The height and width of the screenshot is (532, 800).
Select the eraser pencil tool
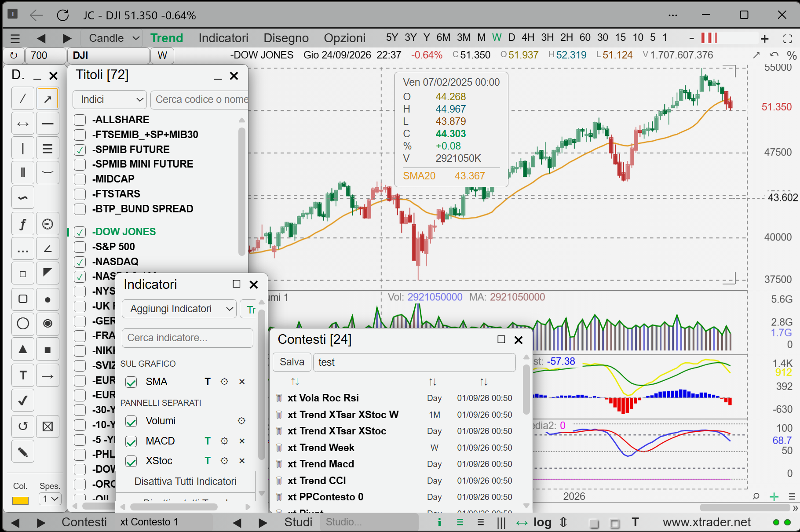click(23, 451)
